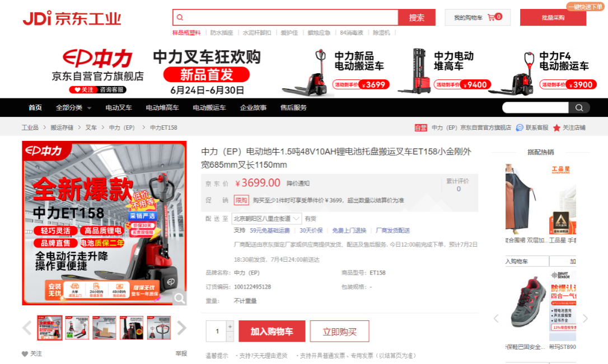The image size is (608, 364).
Task: Click the red 搜索 search button
Action: tap(417, 18)
